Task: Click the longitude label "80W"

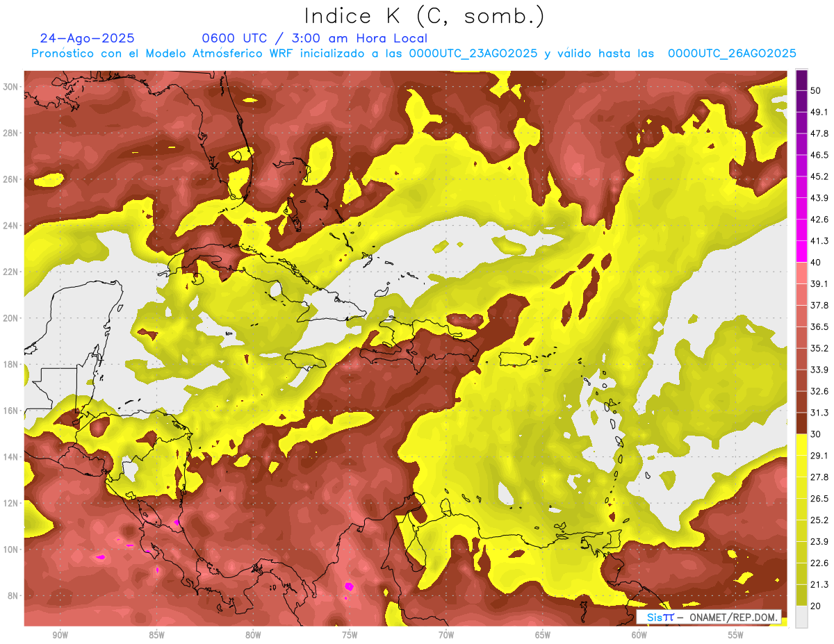Action: tap(253, 636)
